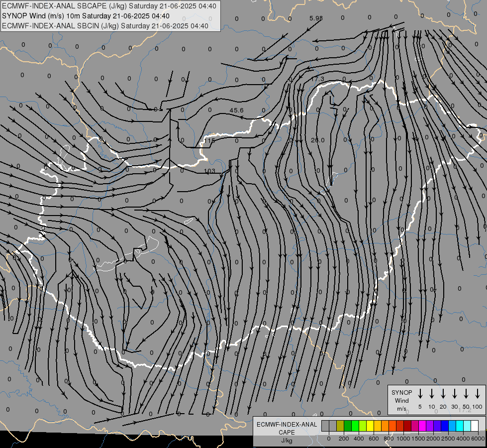Image resolution: width=487 pixels, height=448 pixels.
Task: Click the 200 tick label on CAPE scale
Action: [344, 439]
